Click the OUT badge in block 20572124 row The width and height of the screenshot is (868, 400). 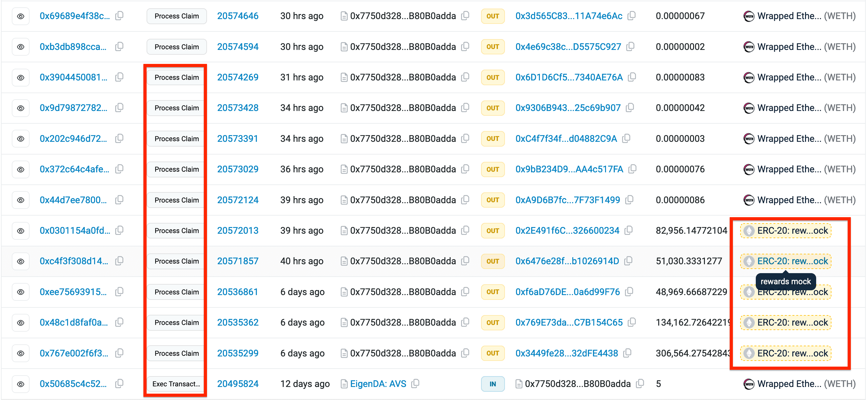click(x=492, y=200)
